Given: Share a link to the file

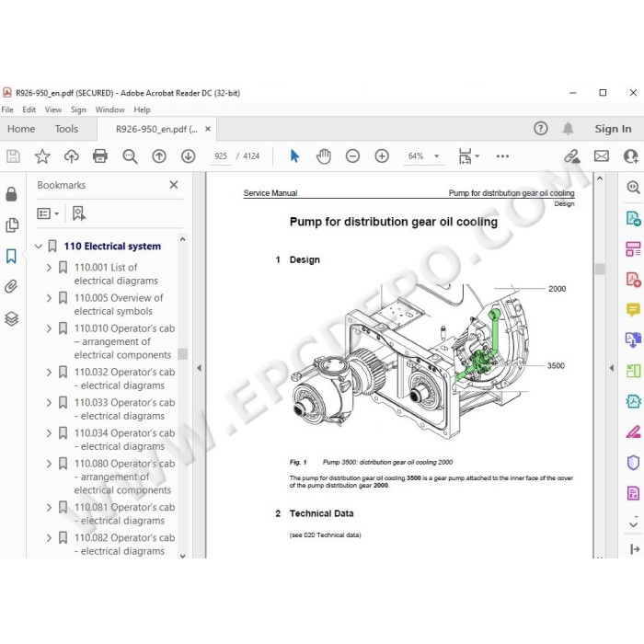Looking at the screenshot, I should pyautogui.click(x=571, y=156).
